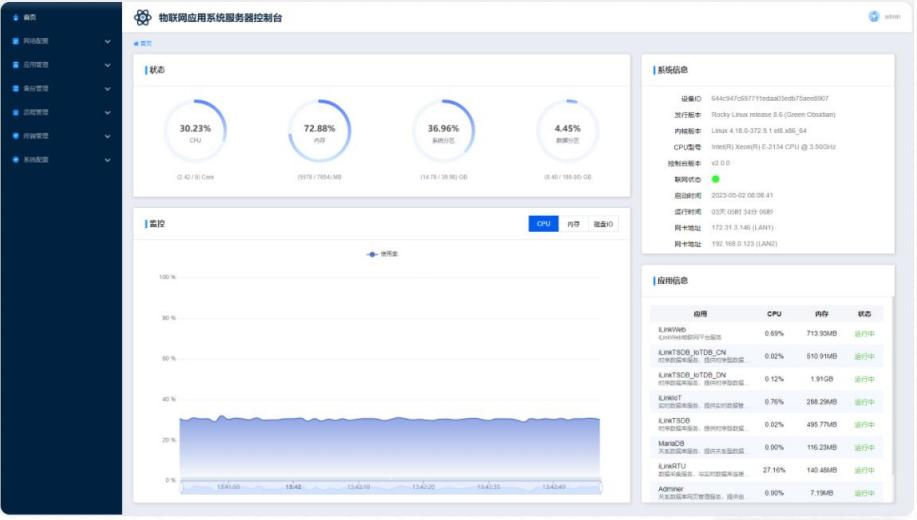Expand the 网络配置 menu chevron
This screenshot has height=520, width=917.
[x=108, y=41]
